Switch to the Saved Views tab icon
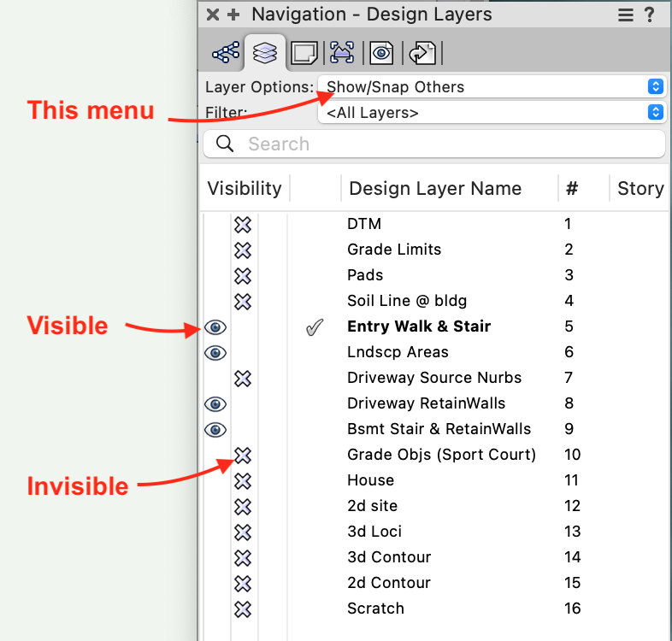The height and width of the screenshot is (641, 672). (381, 53)
